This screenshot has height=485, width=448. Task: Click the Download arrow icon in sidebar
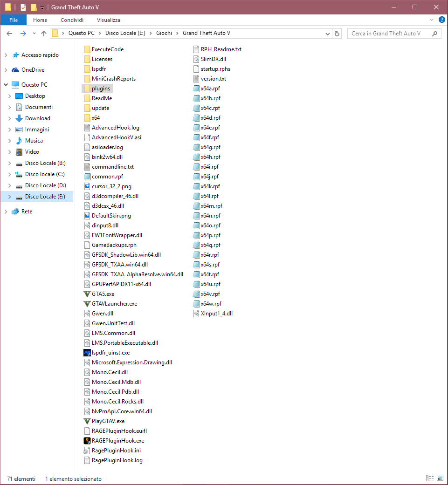pos(19,118)
